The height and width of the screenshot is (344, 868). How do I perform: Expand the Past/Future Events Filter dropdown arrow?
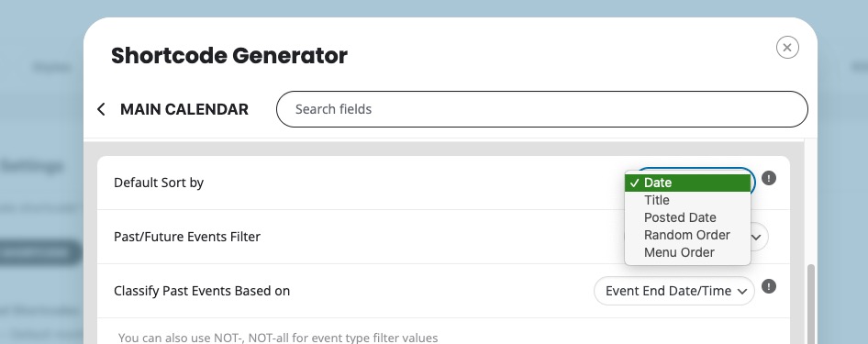click(x=757, y=238)
